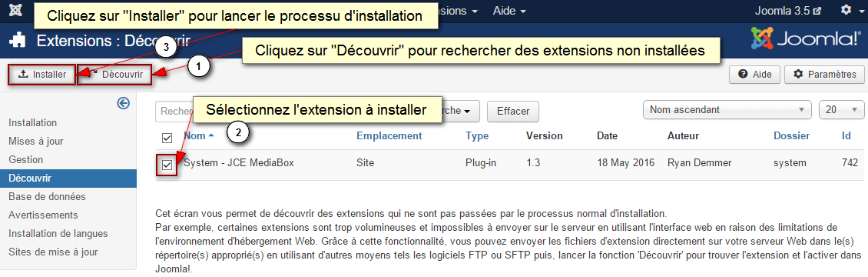
Task: Click the Découvrir refresh button
Action: tap(114, 74)
